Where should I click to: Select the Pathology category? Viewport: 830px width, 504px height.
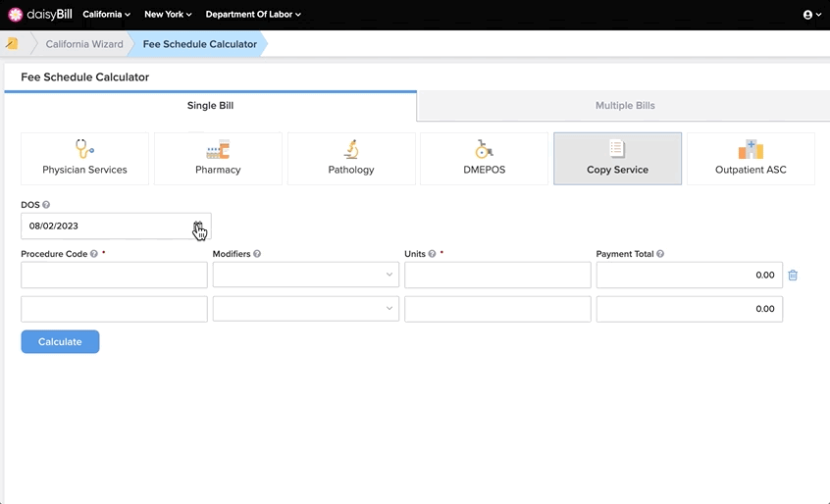(x=351, y=159)
